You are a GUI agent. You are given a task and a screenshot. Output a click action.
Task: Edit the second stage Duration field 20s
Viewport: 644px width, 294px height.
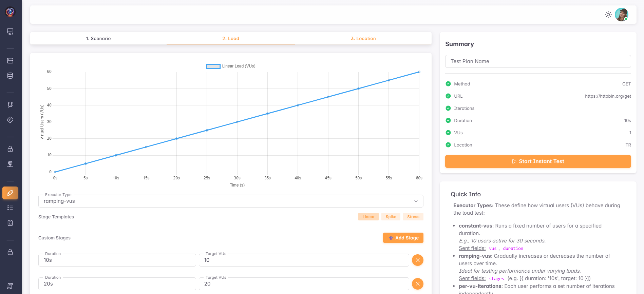(x=117, y=284)
